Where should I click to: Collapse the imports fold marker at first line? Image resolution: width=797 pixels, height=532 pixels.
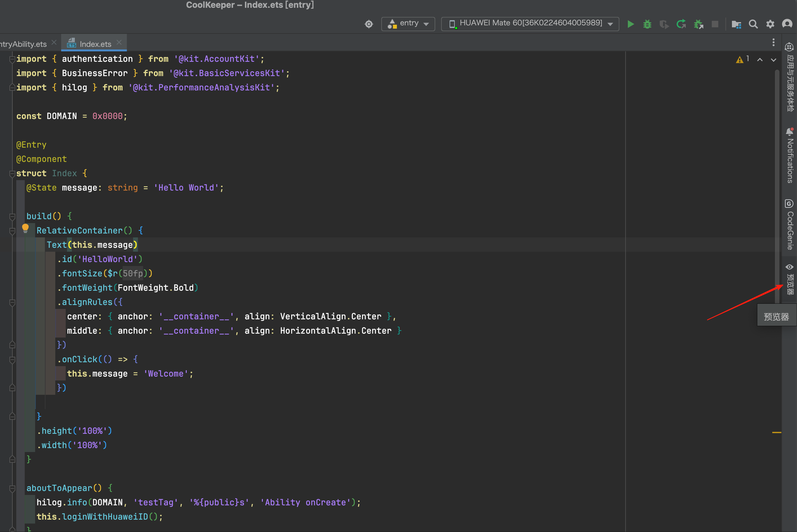12,60
